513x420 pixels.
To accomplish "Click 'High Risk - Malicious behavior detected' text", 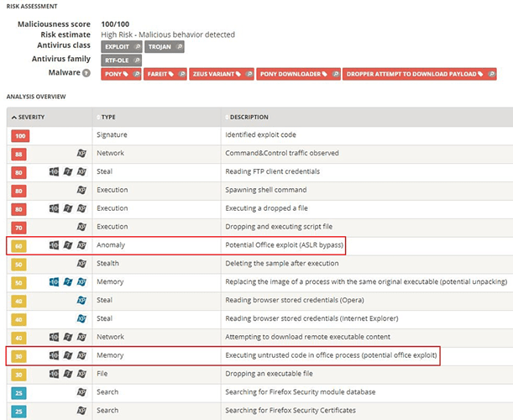I will click(x=168, y=34).
